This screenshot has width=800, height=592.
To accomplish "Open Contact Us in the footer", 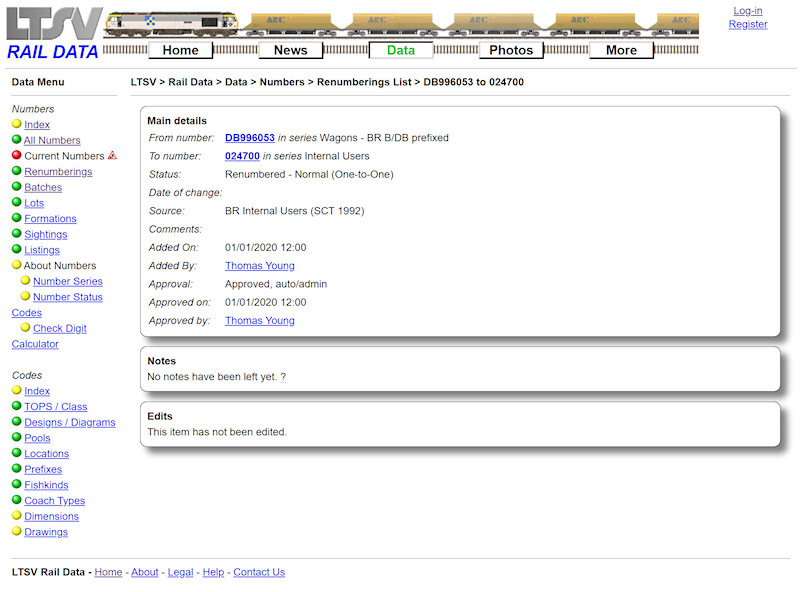I will (257, 572).
